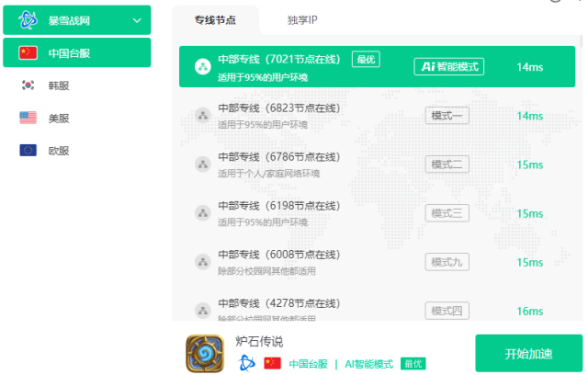Image resolution: width=588 pixels, height=375 pixels.
Task: Click the 中国台服 link in the bottom bar
Action: (x=309, y=364)
